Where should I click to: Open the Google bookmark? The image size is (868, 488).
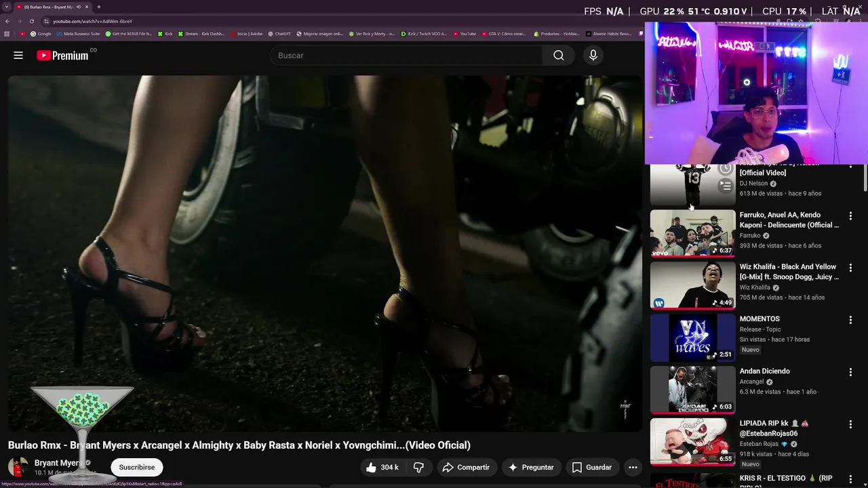pos(41,33)
